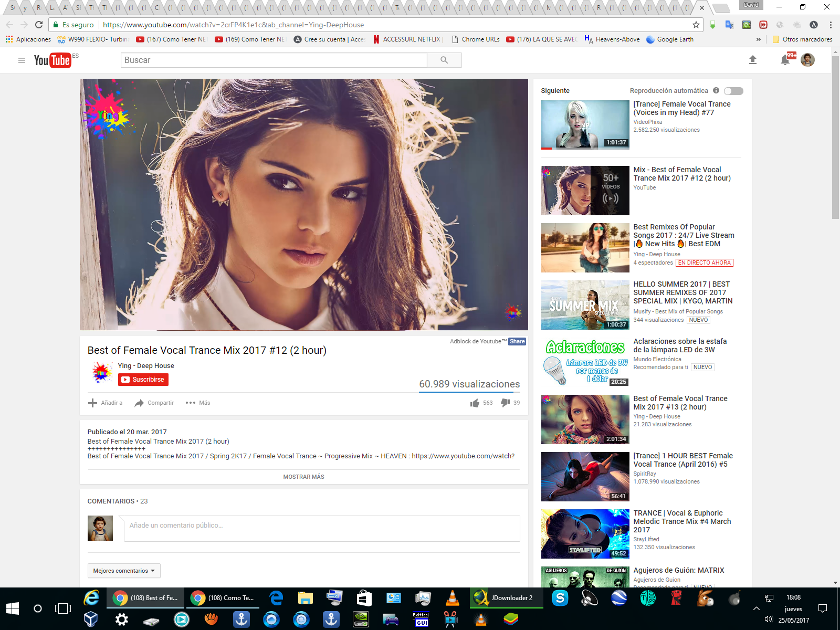Open Heavens-Above bookmark
The height and width of the screenshot is (630, 840).
click(x=612, y=39)
